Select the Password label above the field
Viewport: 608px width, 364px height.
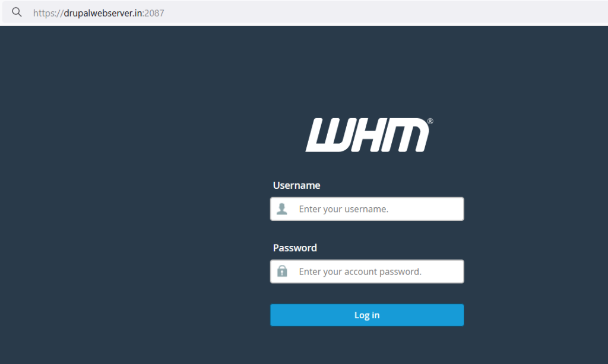point(294,248)
